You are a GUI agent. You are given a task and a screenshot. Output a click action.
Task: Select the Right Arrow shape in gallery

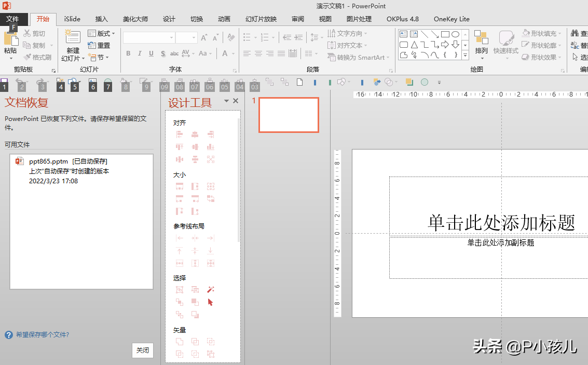pyautogui.click(x=445, y=45)
